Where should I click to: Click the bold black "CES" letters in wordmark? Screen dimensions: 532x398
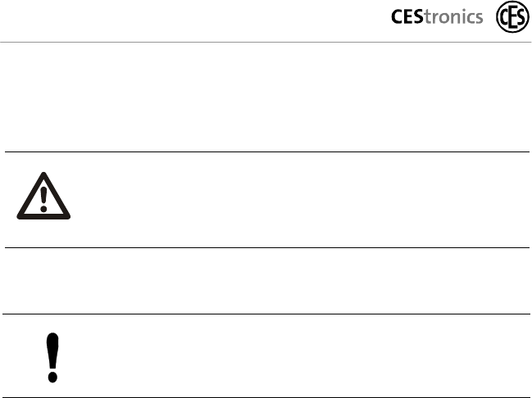point(407,16)
